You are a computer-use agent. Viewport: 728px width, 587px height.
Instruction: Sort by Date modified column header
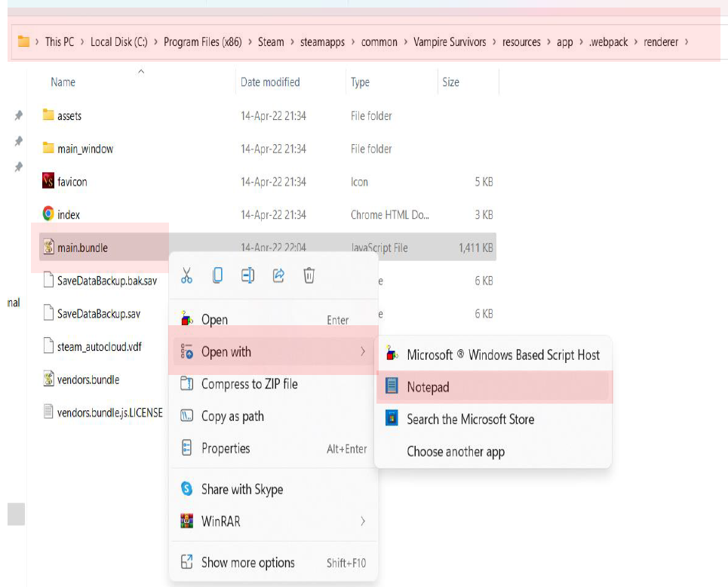[x=270, y=82]
